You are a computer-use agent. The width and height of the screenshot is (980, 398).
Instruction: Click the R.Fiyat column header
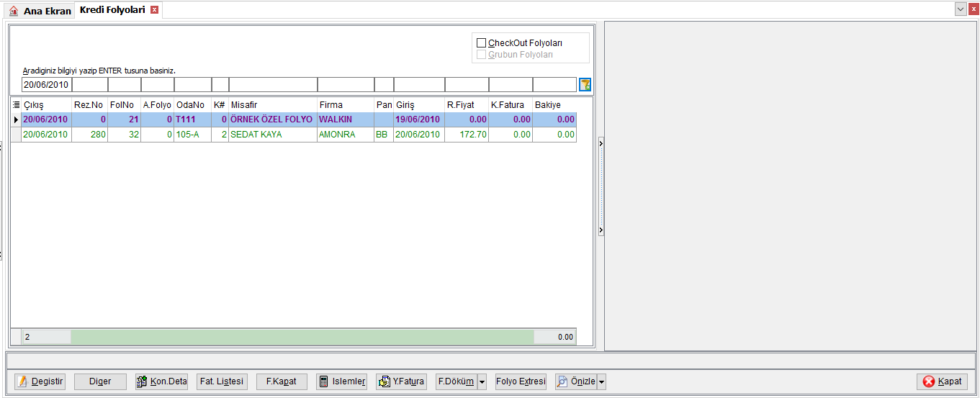pos(467,105)
